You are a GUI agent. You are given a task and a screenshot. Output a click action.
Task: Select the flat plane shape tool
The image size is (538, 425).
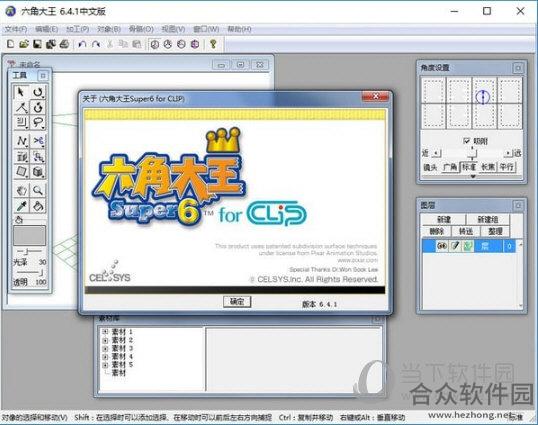22,172
